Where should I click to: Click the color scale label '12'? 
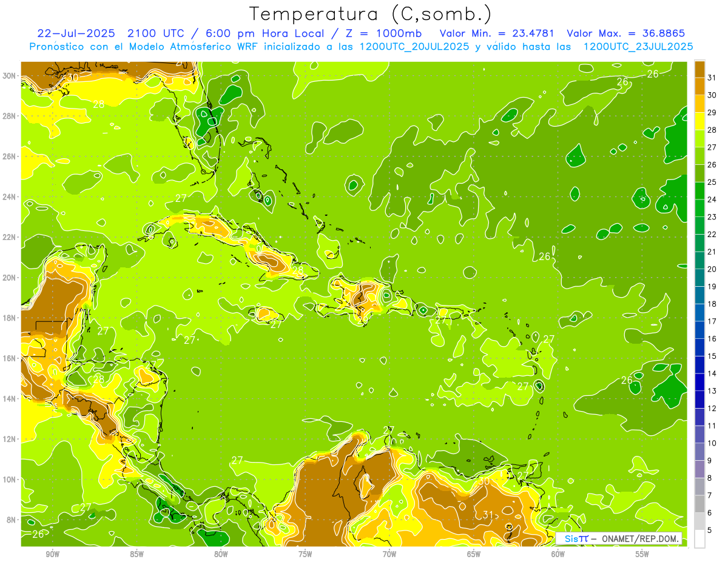tap(712, 408)
